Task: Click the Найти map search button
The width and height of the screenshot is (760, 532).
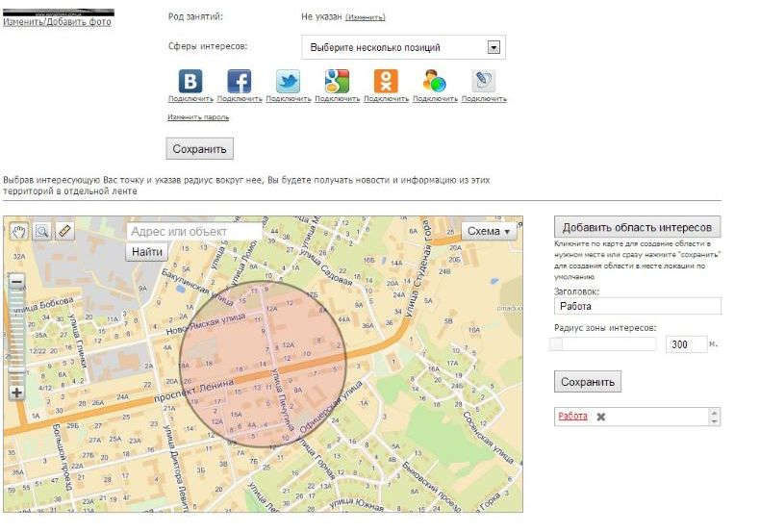Action: pos(147,252)
